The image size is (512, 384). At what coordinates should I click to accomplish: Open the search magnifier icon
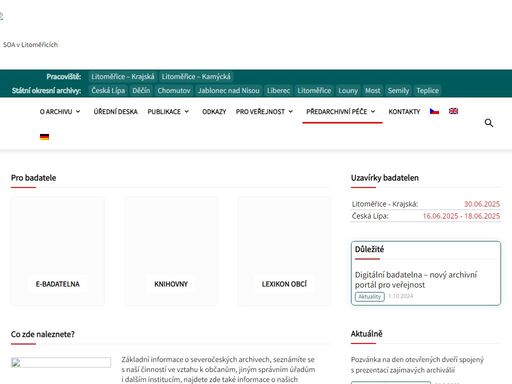pos(489,123)
